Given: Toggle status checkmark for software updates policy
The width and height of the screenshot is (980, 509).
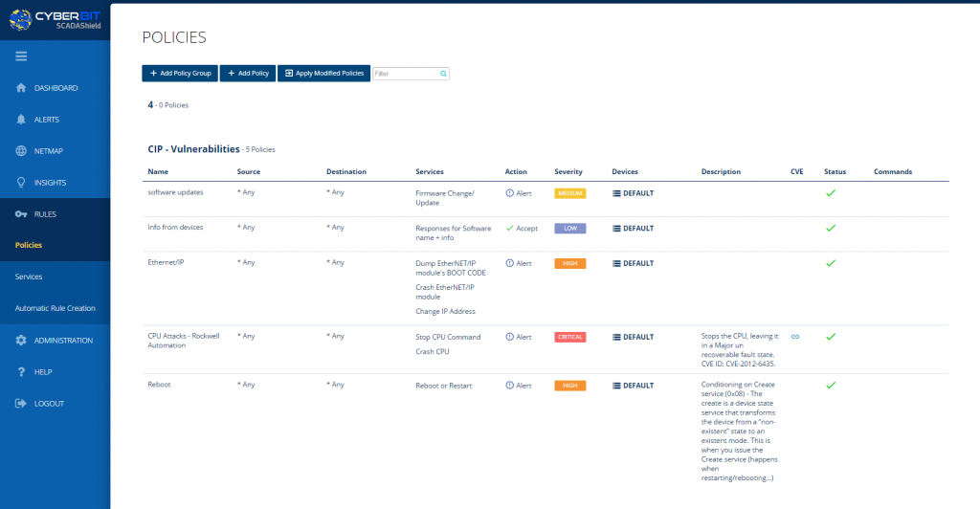Looking at the screenshot, I should click(x=831, y=192).
